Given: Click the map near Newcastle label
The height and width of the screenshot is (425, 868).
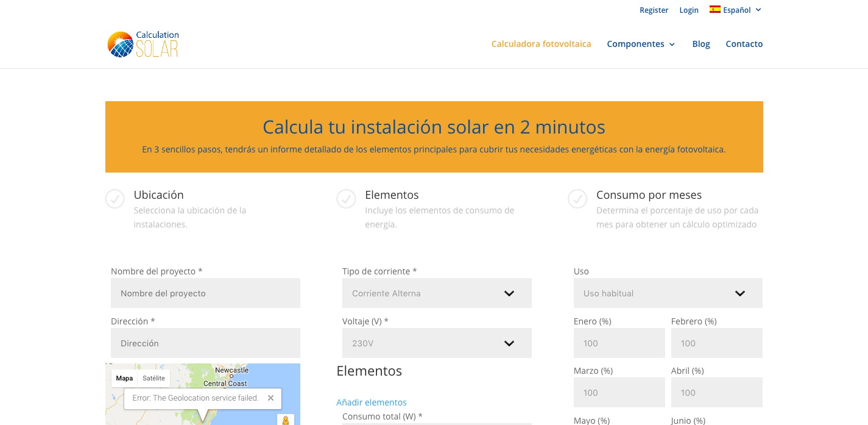Looking at the screenshot, I should 231,370.
